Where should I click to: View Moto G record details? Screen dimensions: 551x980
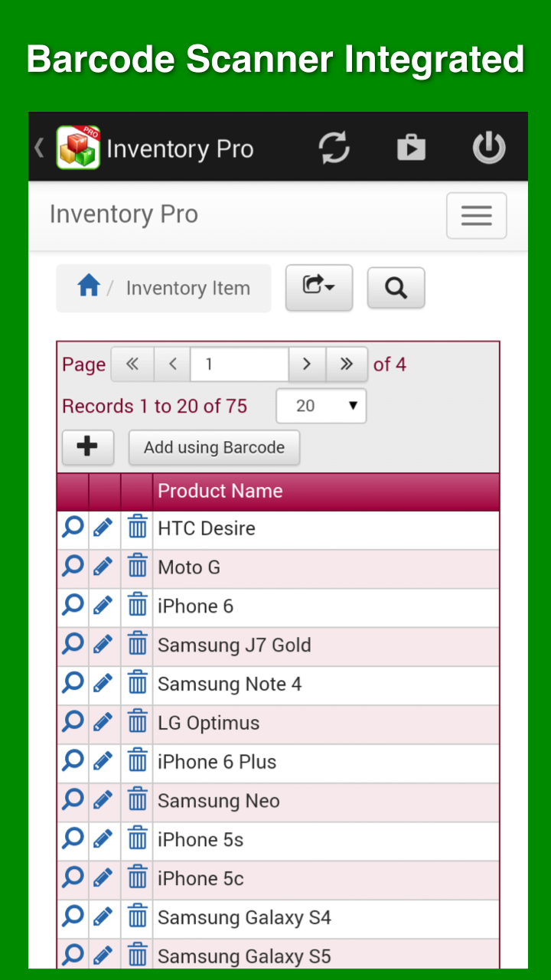pyautogui.click(x=73, y=567)
